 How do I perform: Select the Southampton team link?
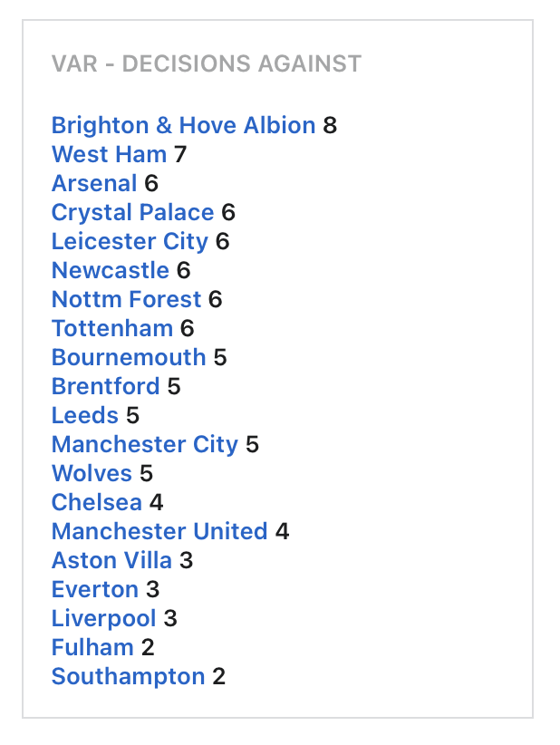coord(129,677)
